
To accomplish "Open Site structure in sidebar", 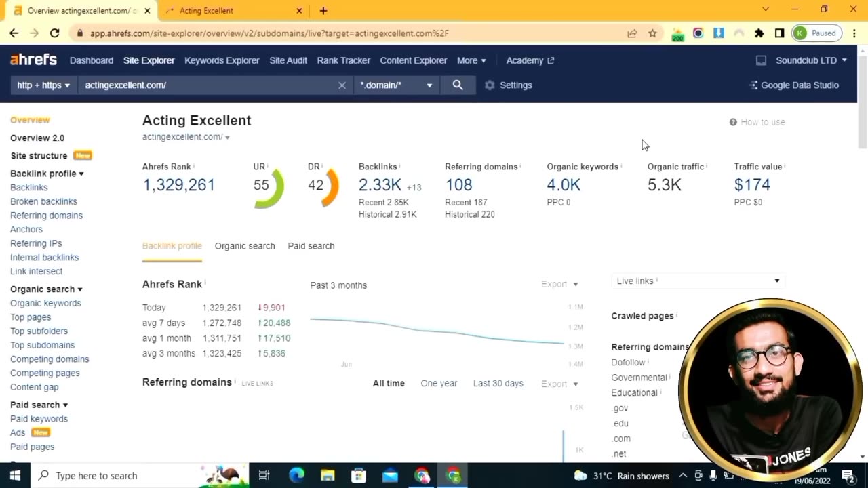I will coord(39,156).
